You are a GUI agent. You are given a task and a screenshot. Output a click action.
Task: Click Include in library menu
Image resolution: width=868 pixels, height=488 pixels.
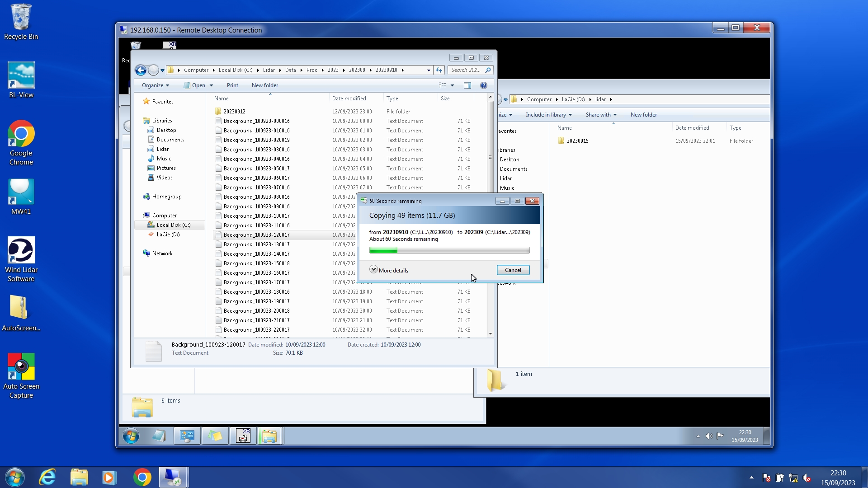548,115
